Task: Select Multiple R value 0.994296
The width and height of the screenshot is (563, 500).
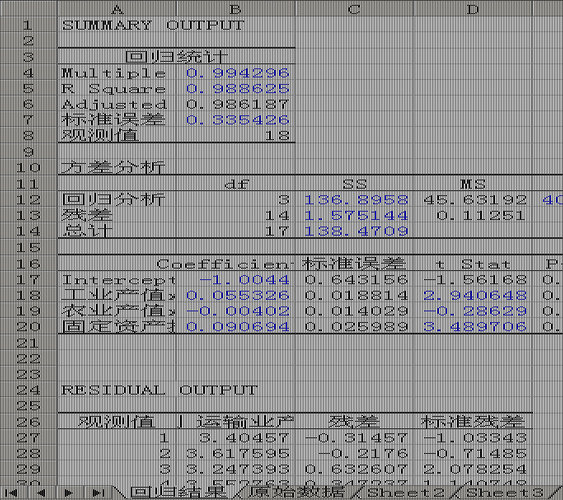Action: pos(237,73)
